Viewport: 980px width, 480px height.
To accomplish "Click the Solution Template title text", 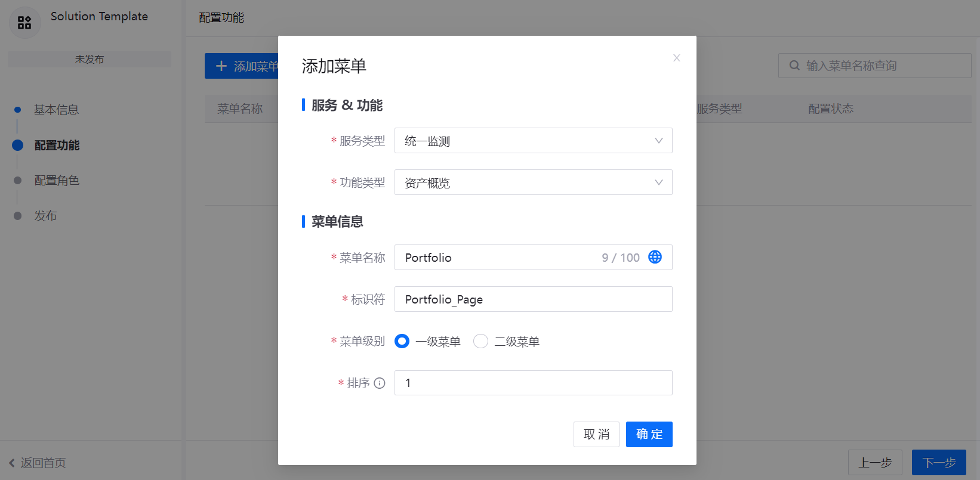I will pyautogui.click(x=99, y=16).
